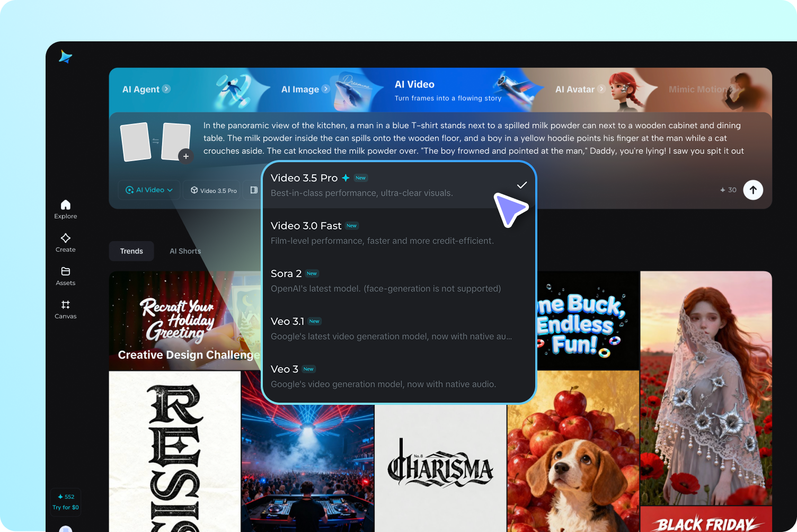Open the beagle puppy with apples image
This screenshot has width=797, height=532.
[573, 451]
